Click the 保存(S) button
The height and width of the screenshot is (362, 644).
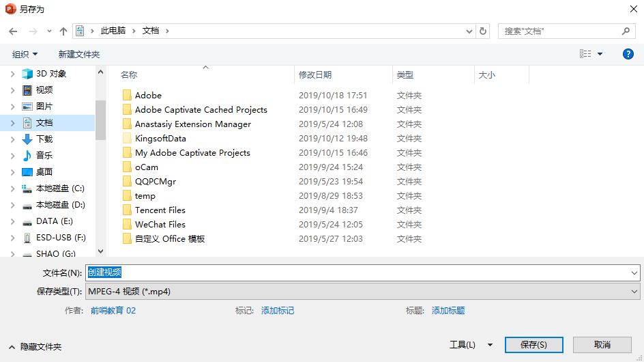(534, 345)
